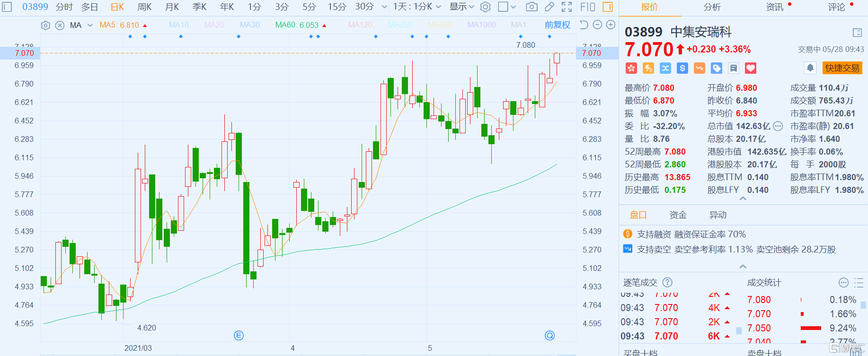Open the 资金 capital flow tab

click(678, 215)
